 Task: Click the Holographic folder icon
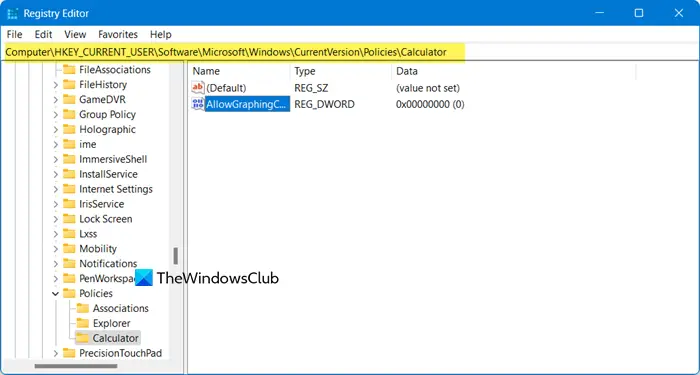pos(69,129)
